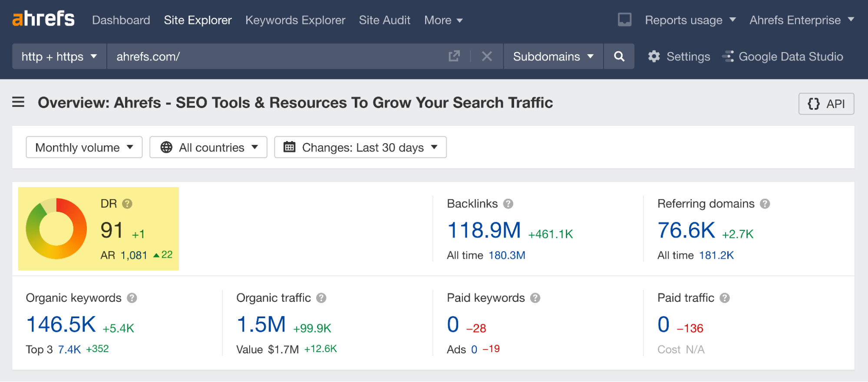This screenshot has height=382, width=868.
Task: Click the Organic keywords help icon
Action: (x=132, y=298)
